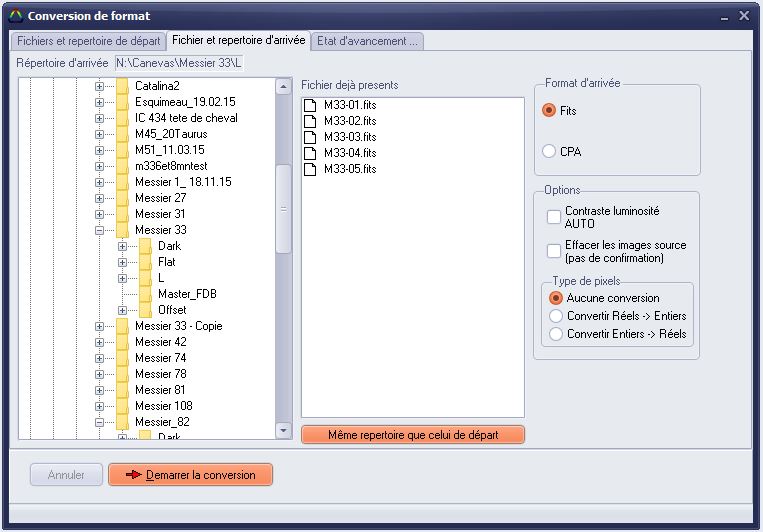Click the M33-03.fits file icon
This screenshot has width=763, height=532.
click(311, 137)
